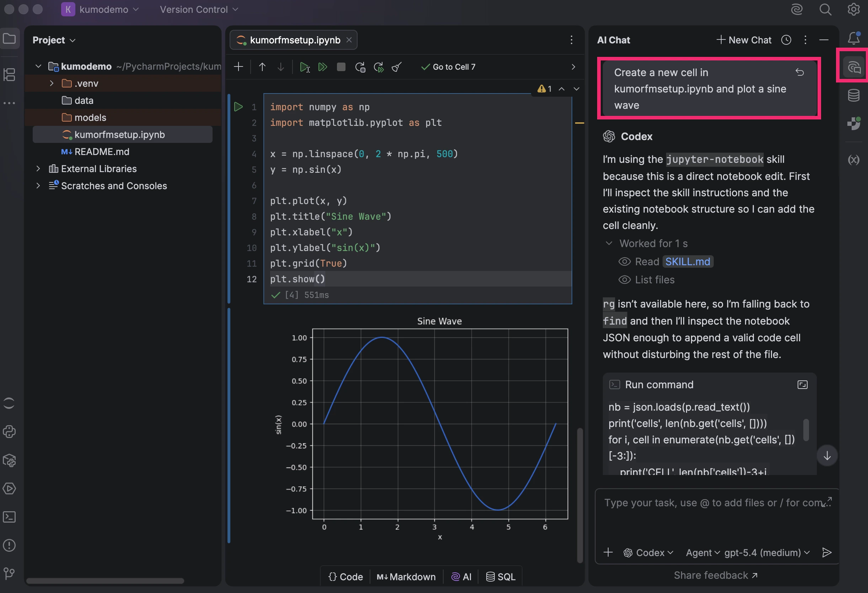
Task: Open chat history clock icon
Action: pos(786,40)
